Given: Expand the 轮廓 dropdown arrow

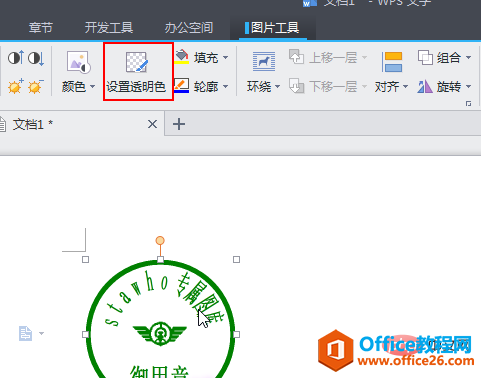Looking at the screenshot, I should pos(226,87).
